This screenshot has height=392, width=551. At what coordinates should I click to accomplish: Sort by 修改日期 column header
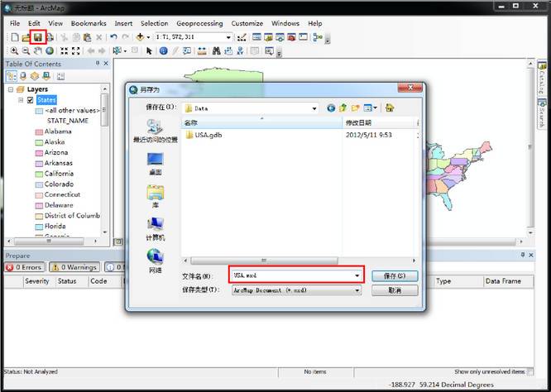pos(379,122)
